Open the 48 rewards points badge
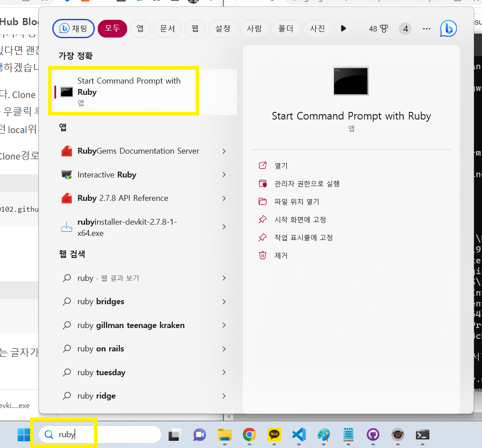Screen dimensions: 482x448 (x=379, y=29)
